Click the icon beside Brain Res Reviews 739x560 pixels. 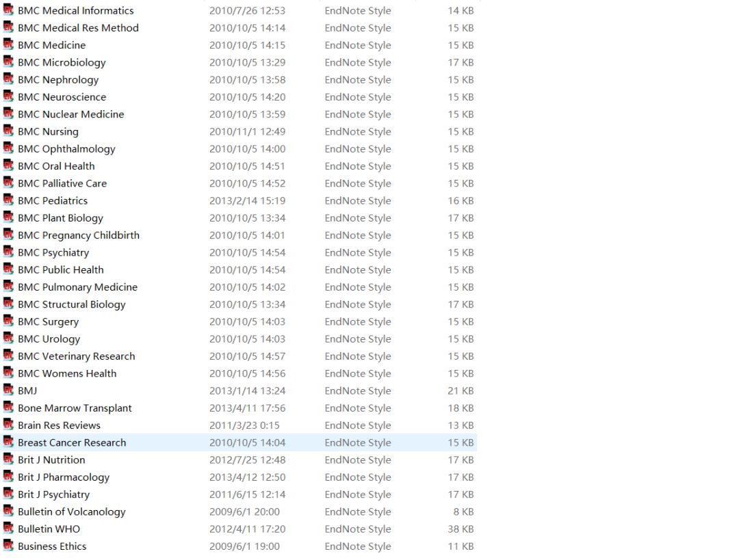(x=8, y=424)
